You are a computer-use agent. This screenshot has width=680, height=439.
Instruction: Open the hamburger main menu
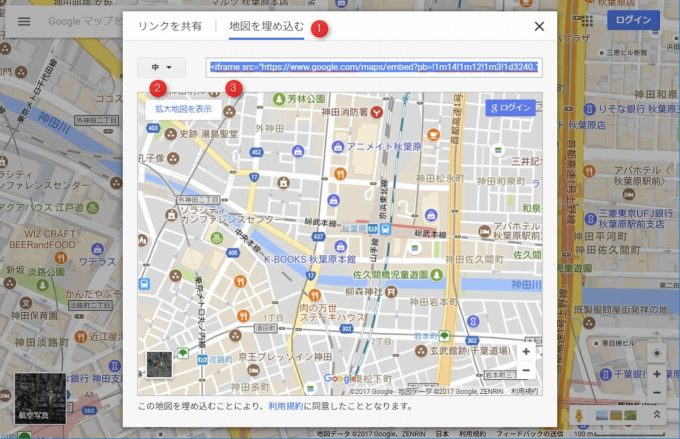point(24,21)
